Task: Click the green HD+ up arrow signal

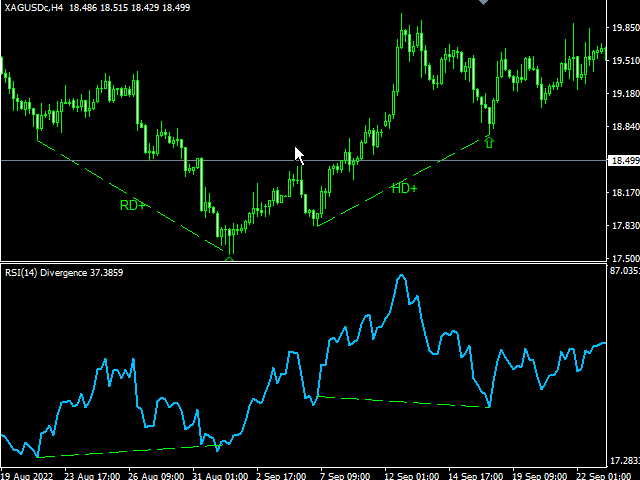Action: click(x=489, y=143)
